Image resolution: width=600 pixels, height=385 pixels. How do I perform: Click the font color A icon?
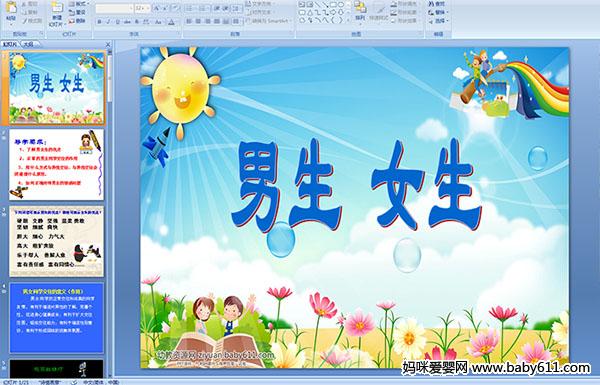[171, 22]
